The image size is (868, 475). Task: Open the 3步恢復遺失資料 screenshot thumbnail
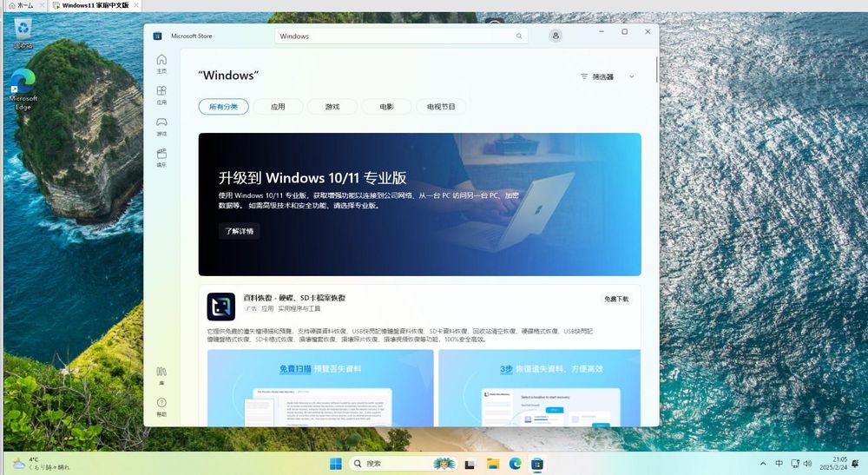pos(539,388)
